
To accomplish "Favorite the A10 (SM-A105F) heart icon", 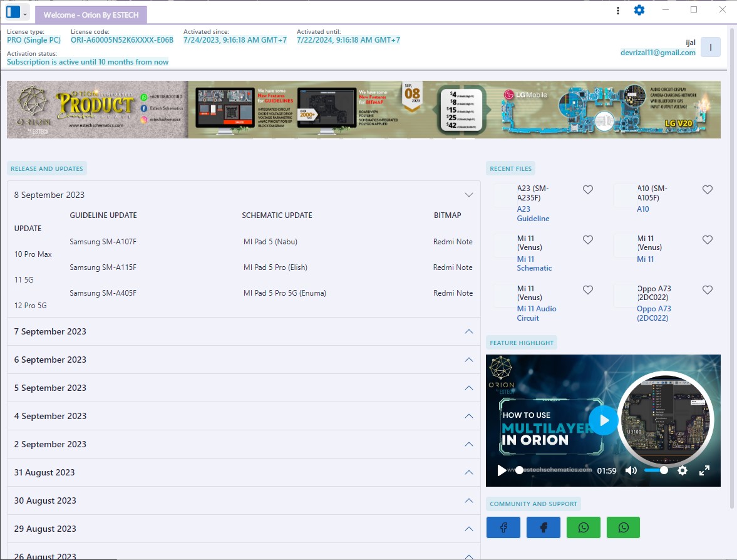I will coord(708,190).
